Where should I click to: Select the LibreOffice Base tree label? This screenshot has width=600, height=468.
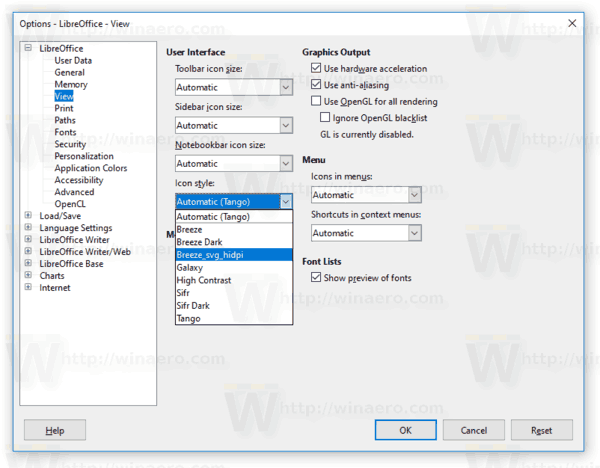click(71, 264)
